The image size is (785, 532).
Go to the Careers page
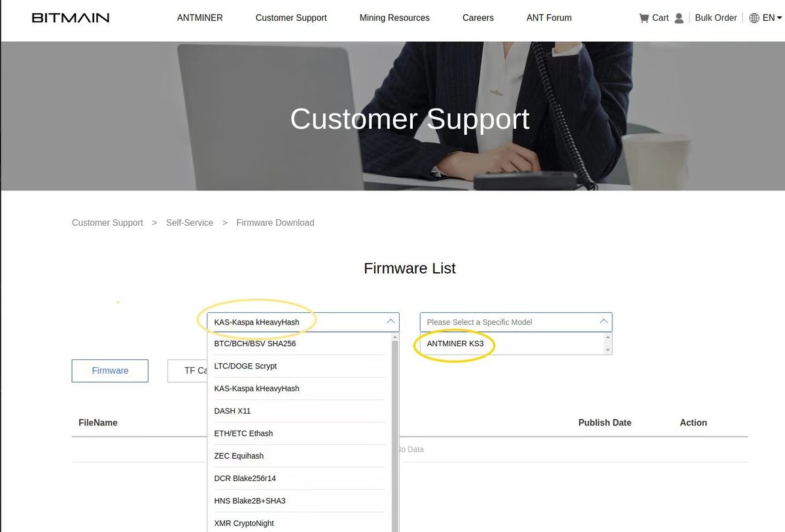click(x=478, y=18)
